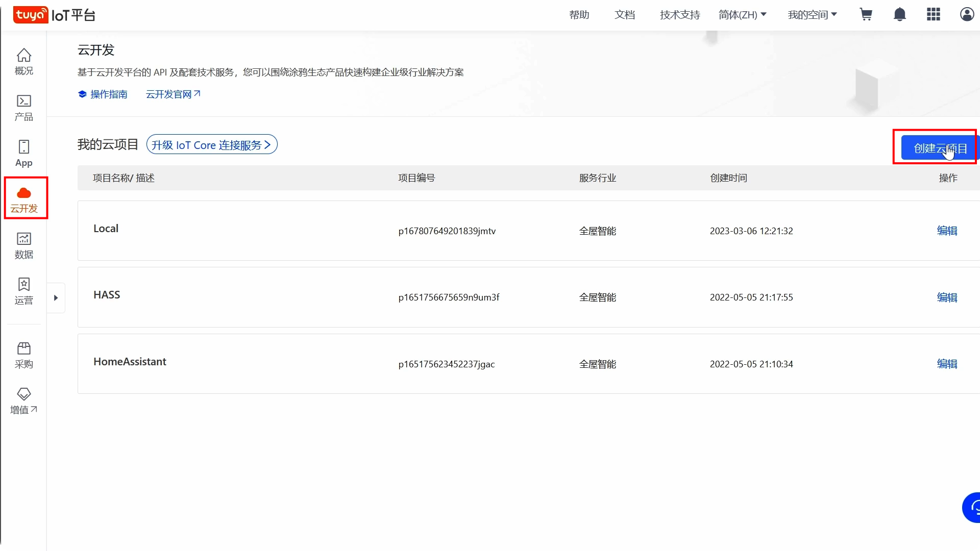980x551 pixels.
Task: Click 编辑 for the HASS project
Action: click(x=947, y=297)
